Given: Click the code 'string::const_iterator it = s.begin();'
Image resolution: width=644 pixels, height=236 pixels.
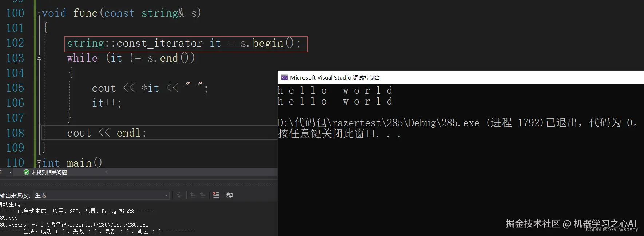Looking at the screenshot, I should click(184, 44).
